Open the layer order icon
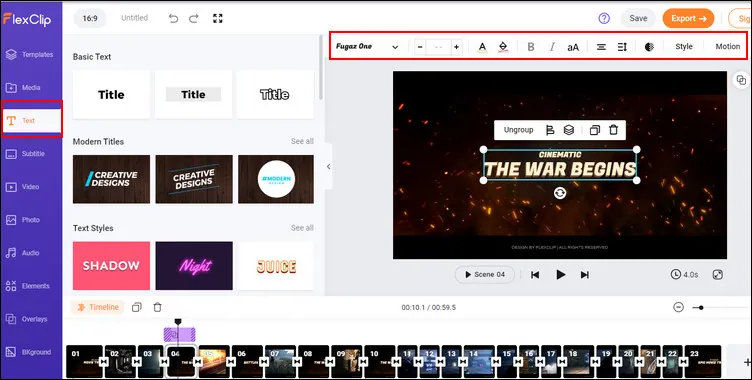The image size is (752, 380). click(569, 130)
